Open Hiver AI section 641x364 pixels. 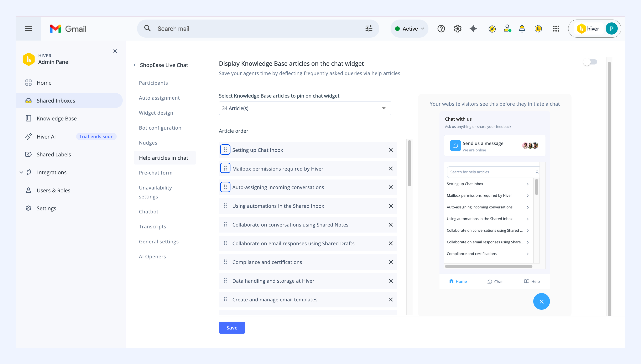[46, 136]
